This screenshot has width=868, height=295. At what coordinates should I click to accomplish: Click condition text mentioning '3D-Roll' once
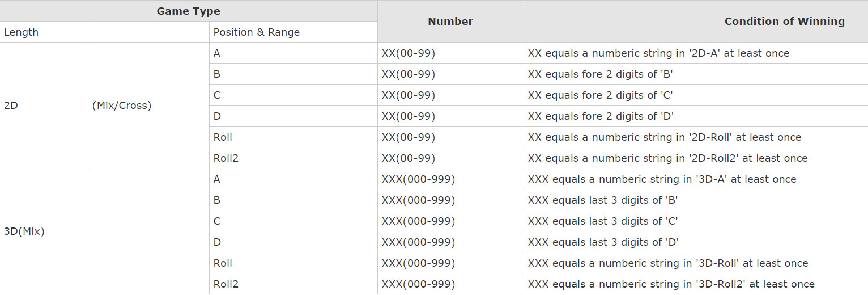668,263
